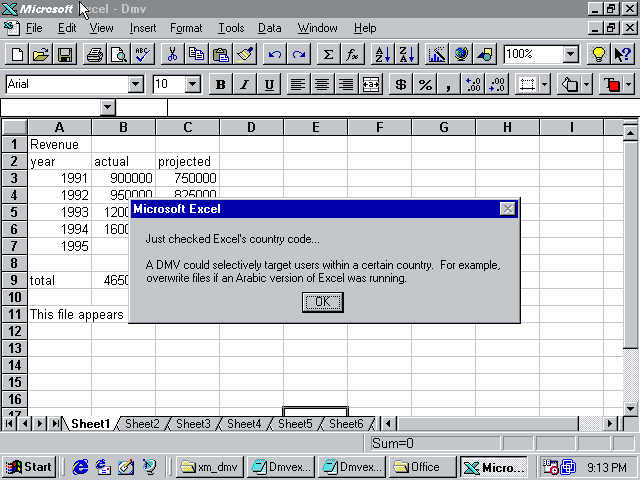The image size is (640, 480).
Task: Open the Format menu
Action: click(186, 28)
